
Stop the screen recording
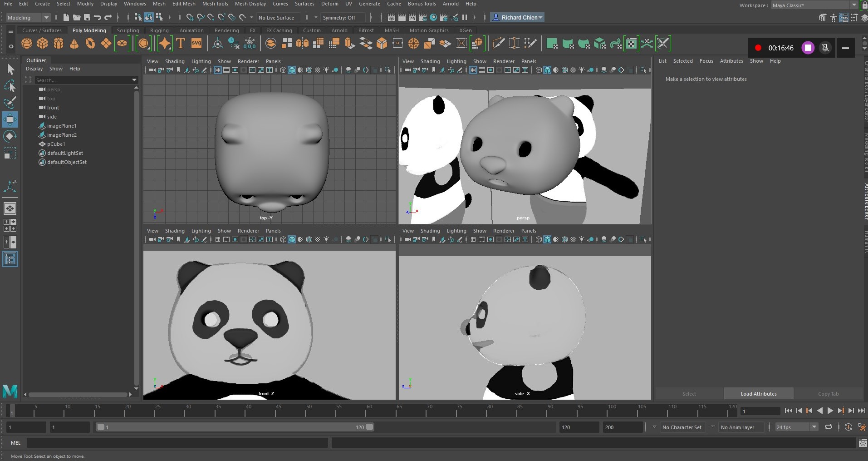(808, 48)
